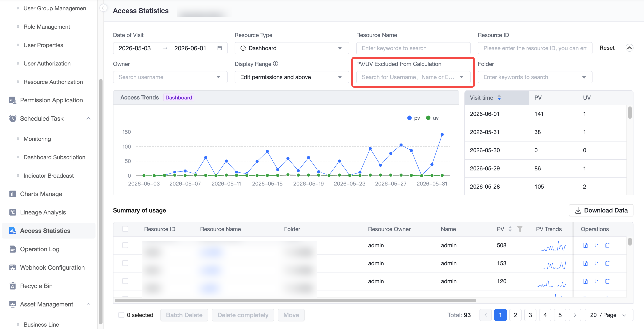Open the Resource Type Dashboard dropdown
Screen dimensions: 644x329
pos(292,48)
